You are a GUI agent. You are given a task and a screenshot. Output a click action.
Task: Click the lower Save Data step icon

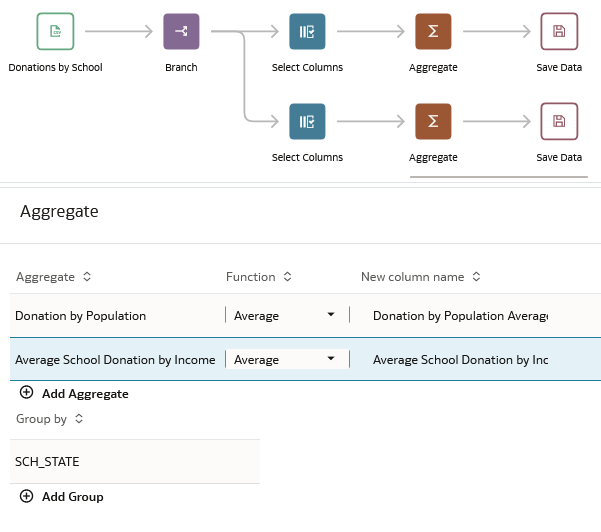pos(559,122)
